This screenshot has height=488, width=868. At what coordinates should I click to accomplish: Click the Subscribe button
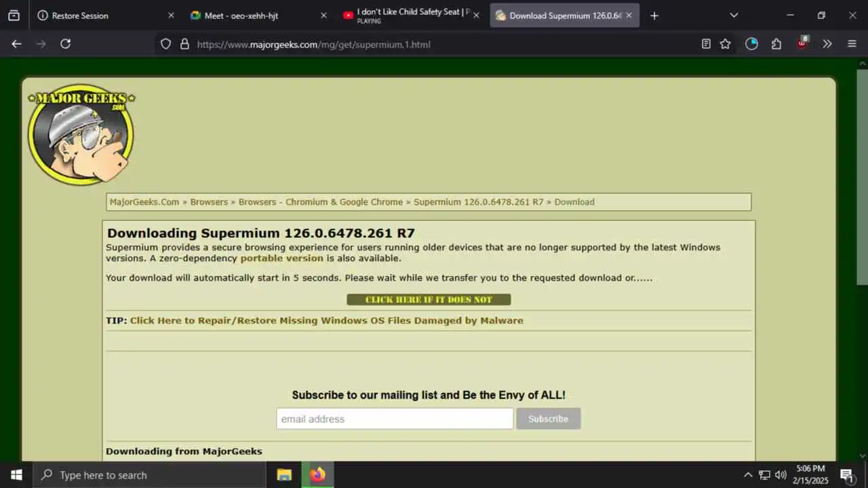(548, 419)
